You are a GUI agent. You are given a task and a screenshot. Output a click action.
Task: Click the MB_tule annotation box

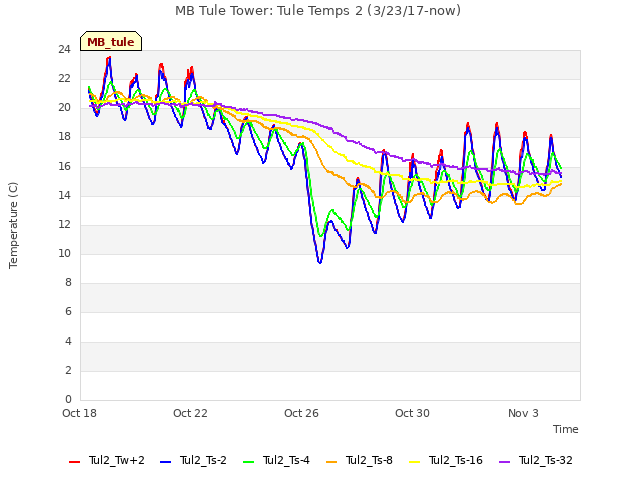coord(111,41)
